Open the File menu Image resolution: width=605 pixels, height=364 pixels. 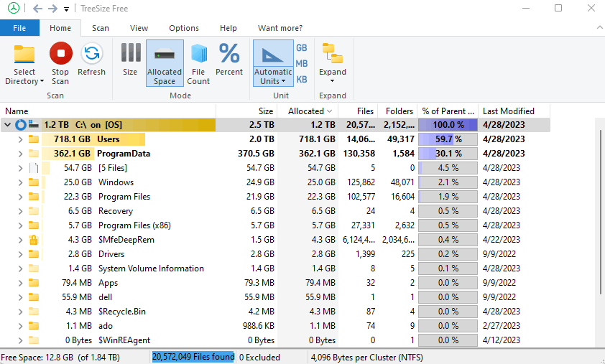pos(19,28)
